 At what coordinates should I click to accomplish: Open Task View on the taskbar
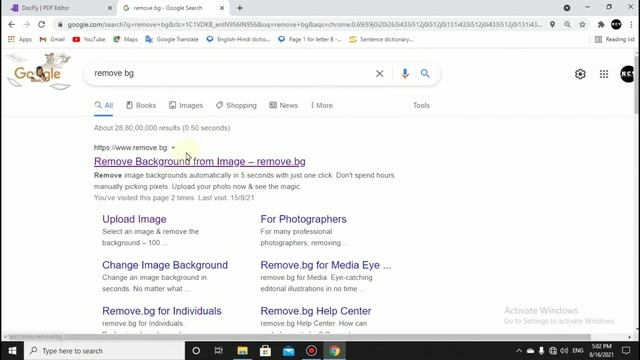(219, 351)
